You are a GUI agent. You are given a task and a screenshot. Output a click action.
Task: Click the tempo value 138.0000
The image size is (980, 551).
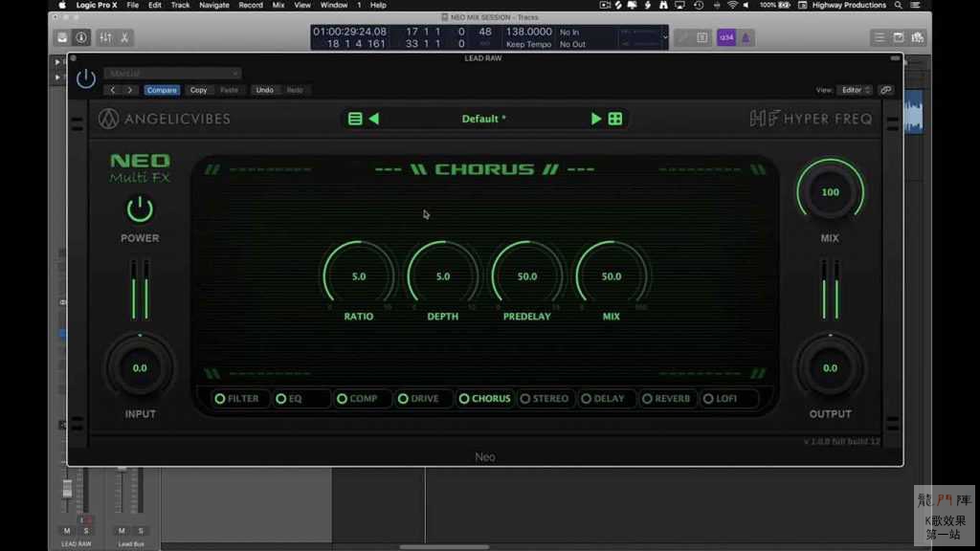coord(528,32)
